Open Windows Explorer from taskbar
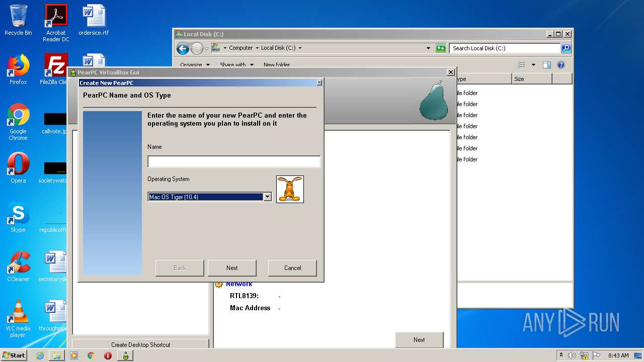The height and width of the screenshot is (362, 644). point(57,355)
